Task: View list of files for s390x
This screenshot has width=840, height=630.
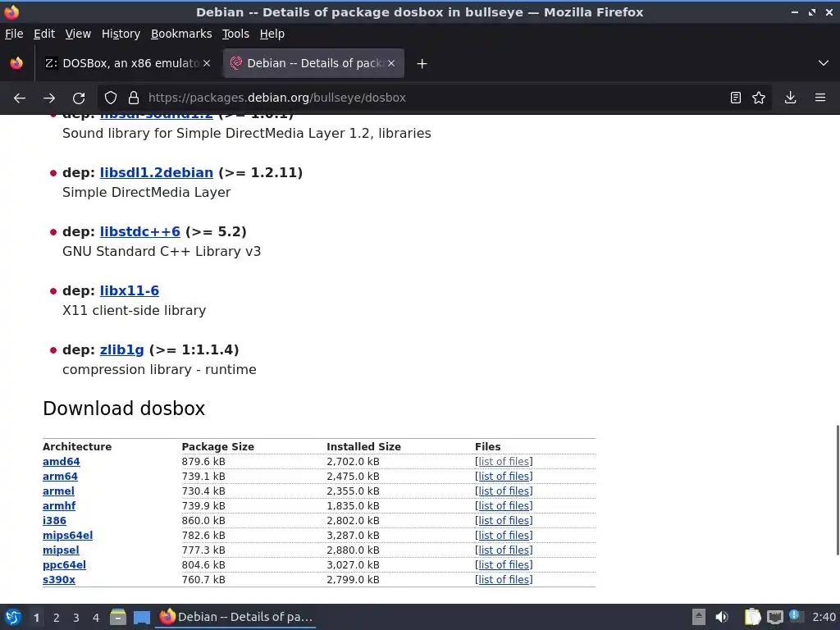Action: coord(504,580)
